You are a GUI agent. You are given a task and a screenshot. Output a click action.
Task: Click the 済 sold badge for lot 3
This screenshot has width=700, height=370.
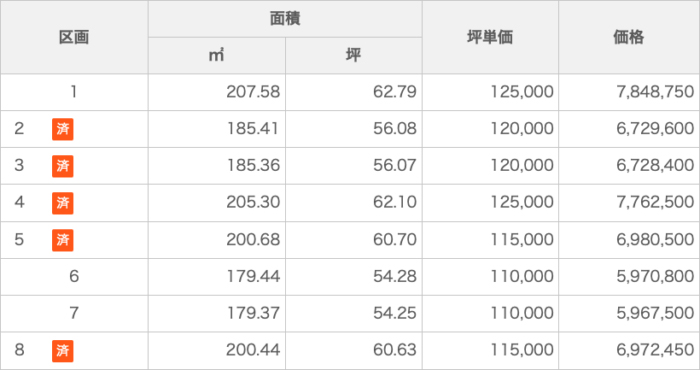click(x=62, y=166)
